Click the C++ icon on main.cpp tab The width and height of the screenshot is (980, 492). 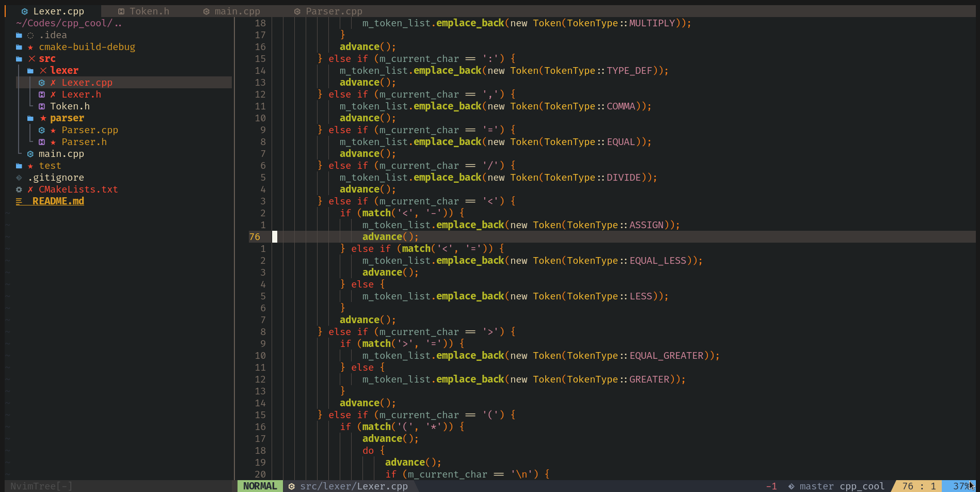pyautogui.click(x=206, y=11)
